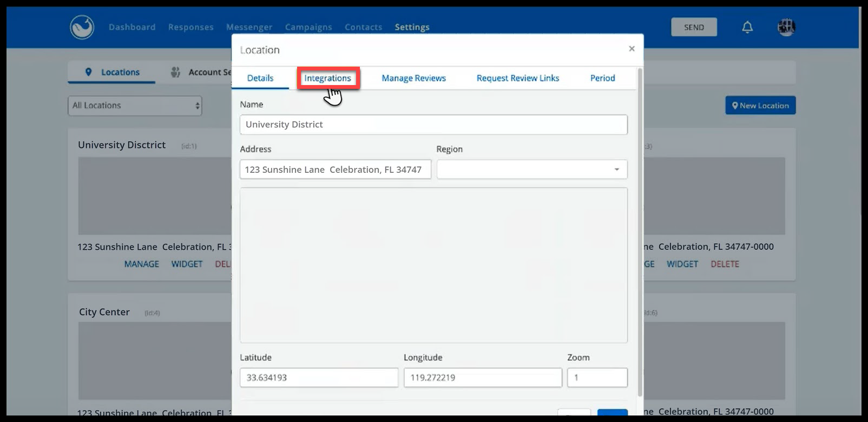Open the Period tab

coord(602,78)
